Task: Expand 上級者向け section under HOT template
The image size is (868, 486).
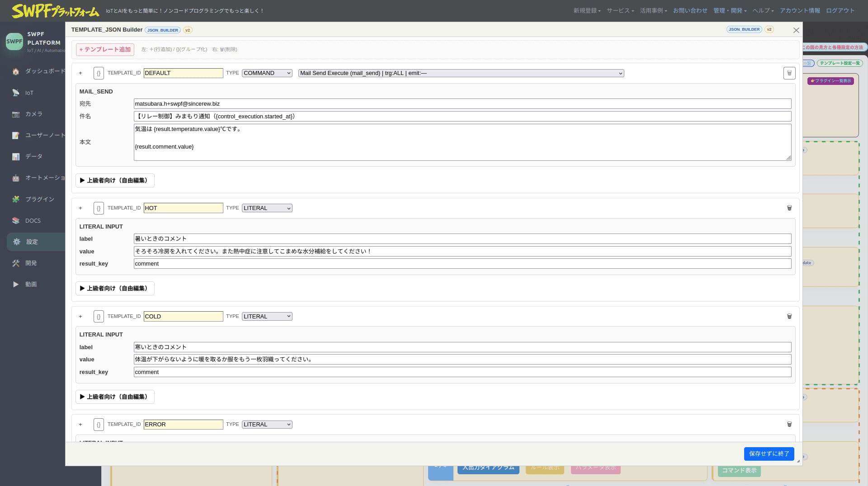Action: (115, 289)
